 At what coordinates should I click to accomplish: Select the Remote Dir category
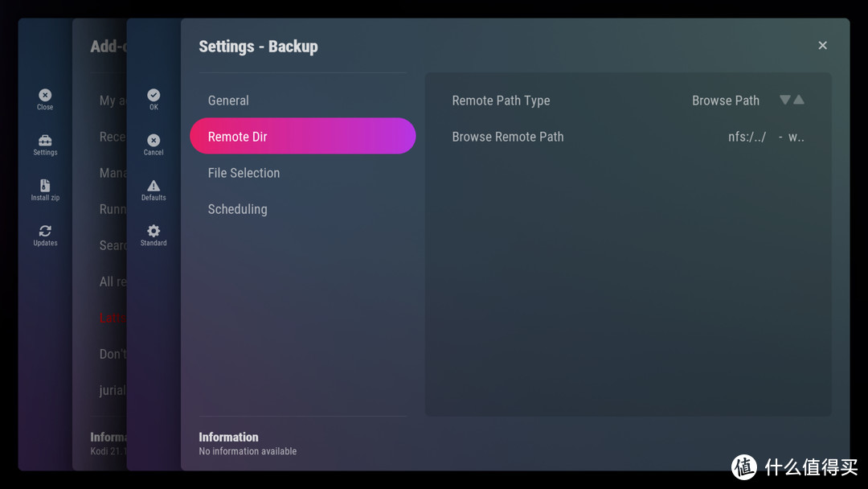pos(302,137)
